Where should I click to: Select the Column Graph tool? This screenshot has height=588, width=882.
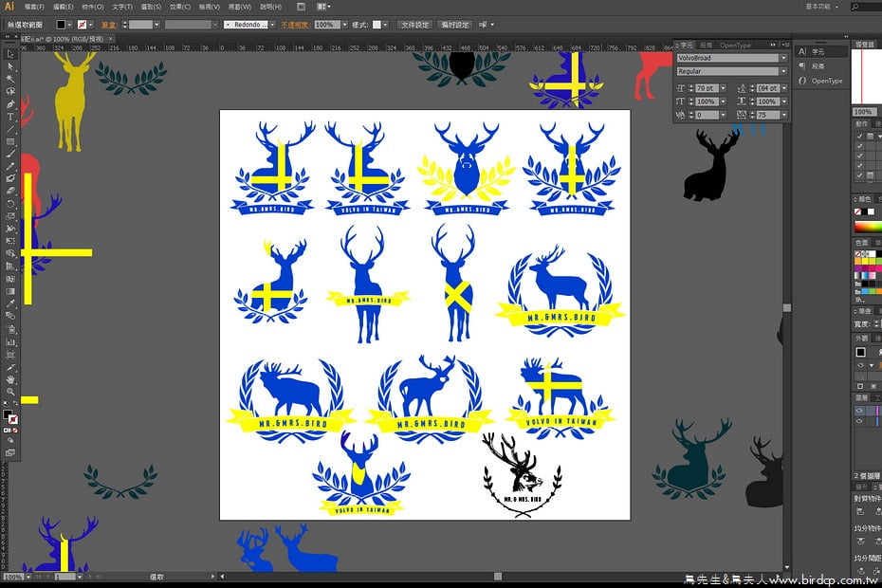click(x=10, y=341)
